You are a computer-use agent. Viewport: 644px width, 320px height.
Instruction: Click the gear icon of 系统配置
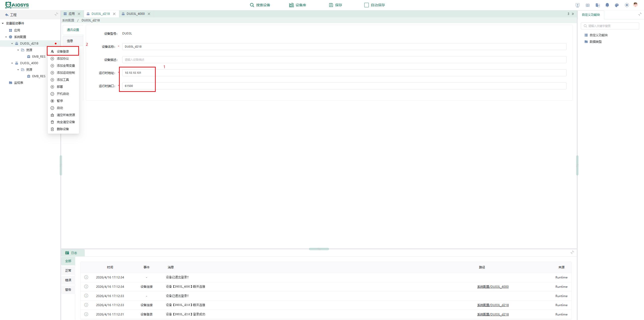coord(11,37)
